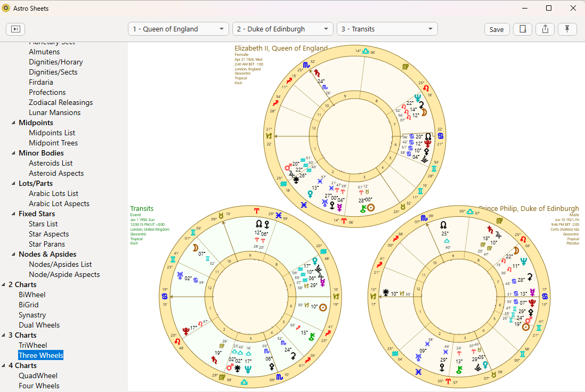Screen dimensions: 585x392
Task: Open Node/Aspide Aspects item
Action: point(64,274)
